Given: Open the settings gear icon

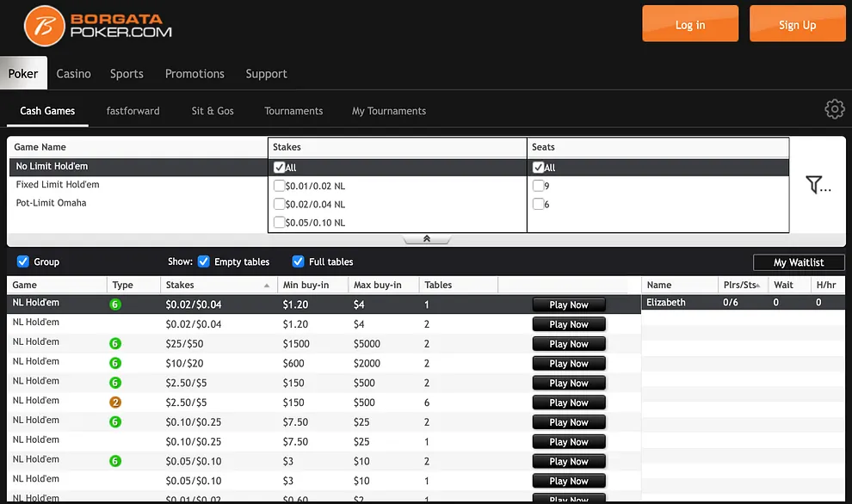Looking at the screenshot, I should pyautogui.click(x=834, y=109).
